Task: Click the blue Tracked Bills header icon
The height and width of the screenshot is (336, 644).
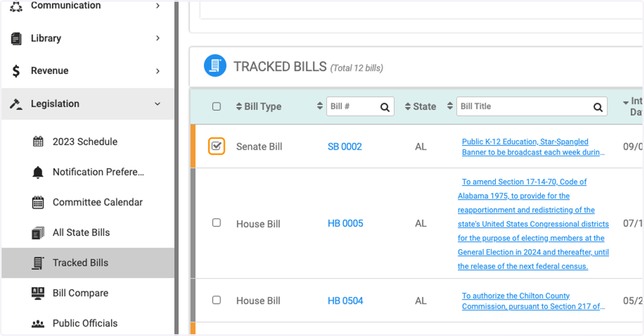Action: click(215, 65)
